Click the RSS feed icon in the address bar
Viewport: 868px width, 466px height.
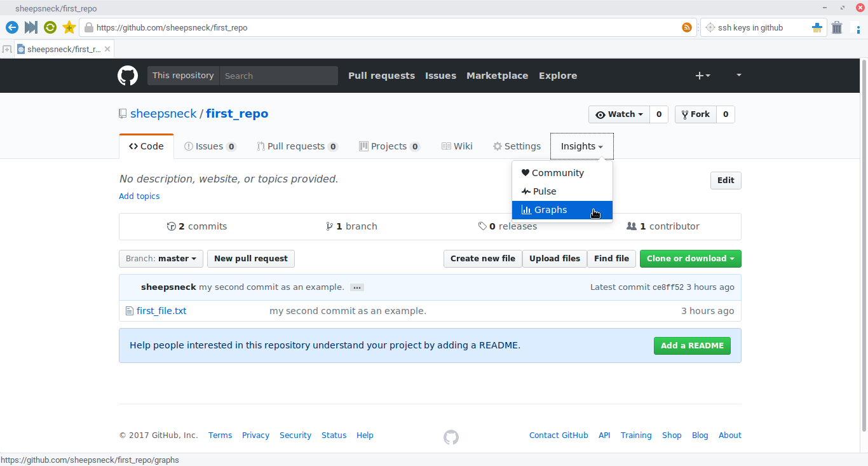coord(686,27)
